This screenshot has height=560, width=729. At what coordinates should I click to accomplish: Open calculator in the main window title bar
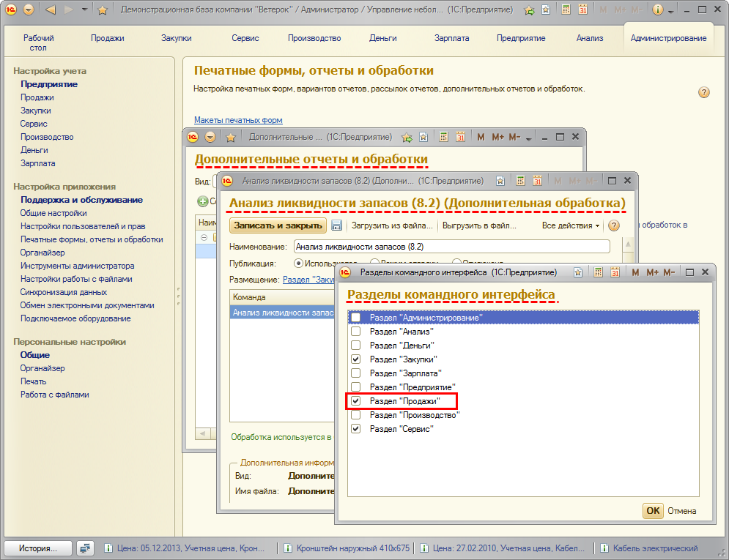coord(566,10)
